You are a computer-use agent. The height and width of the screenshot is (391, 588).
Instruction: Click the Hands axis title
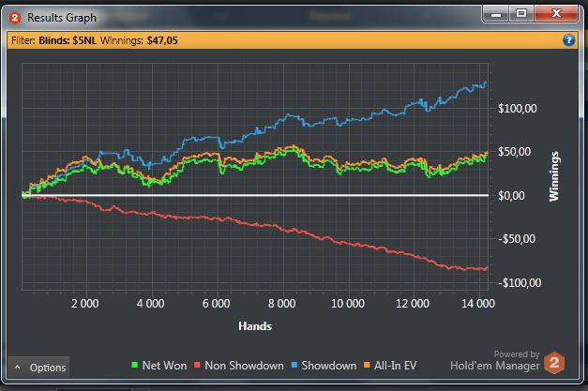point(255,326)
